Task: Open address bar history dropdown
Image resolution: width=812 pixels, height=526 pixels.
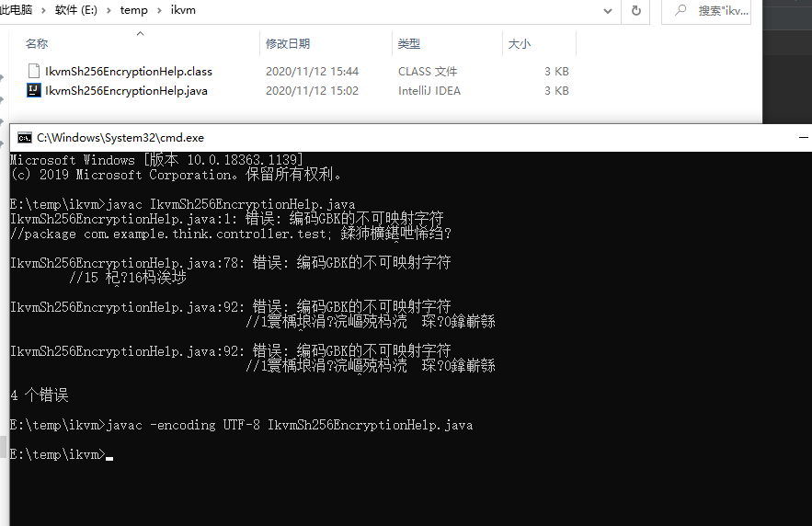Action: 608,10
